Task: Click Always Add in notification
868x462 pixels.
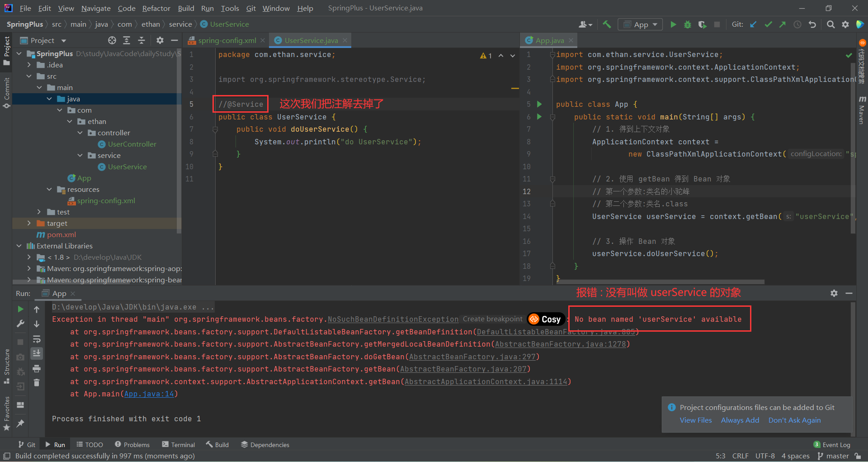Action: coord(740,420)
